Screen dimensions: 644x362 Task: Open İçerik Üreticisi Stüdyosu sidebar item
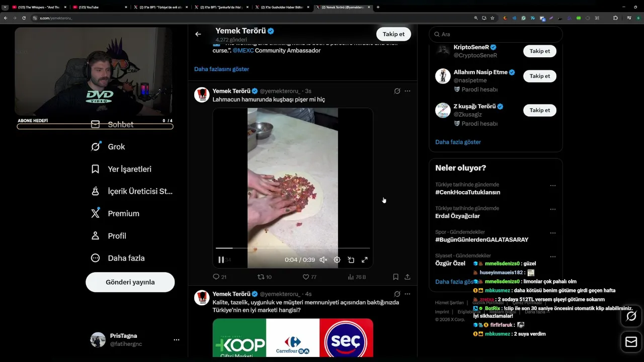click(131, 191)
